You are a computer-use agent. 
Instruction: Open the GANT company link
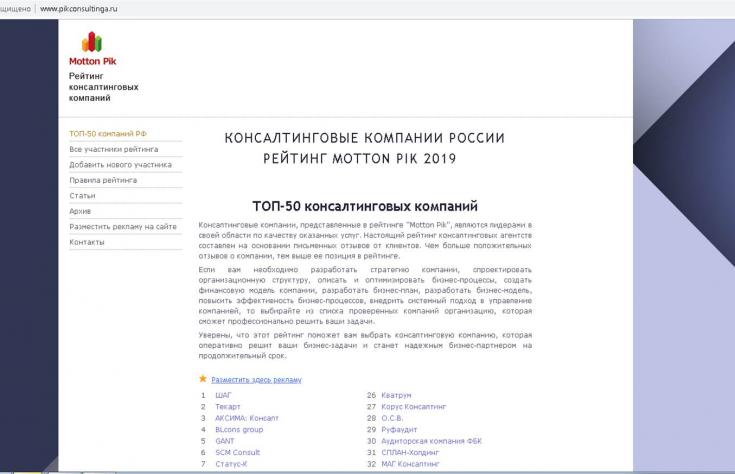tap(225, 441)
